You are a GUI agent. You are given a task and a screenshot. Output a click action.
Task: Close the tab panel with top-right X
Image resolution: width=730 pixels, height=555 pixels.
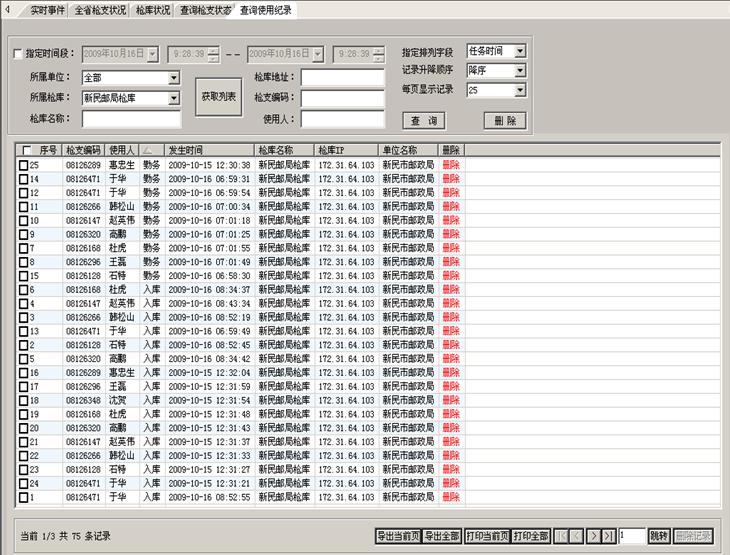(721, 7)
